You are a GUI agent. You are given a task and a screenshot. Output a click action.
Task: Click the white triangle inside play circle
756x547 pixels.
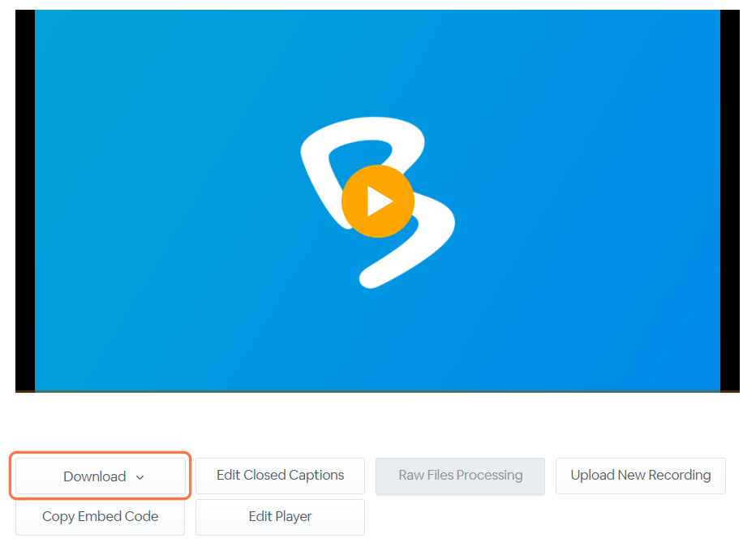[x=379, y=201]
